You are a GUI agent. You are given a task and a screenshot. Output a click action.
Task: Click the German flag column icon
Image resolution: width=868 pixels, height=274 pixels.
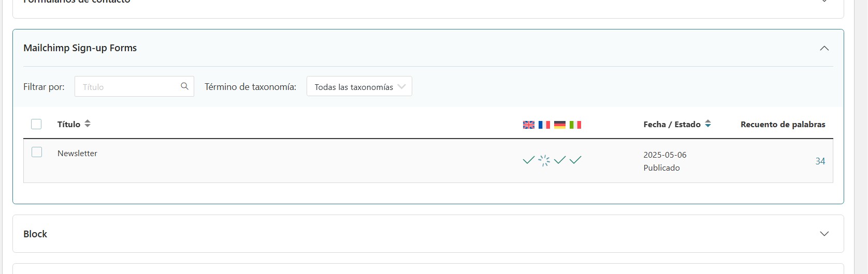560,125
